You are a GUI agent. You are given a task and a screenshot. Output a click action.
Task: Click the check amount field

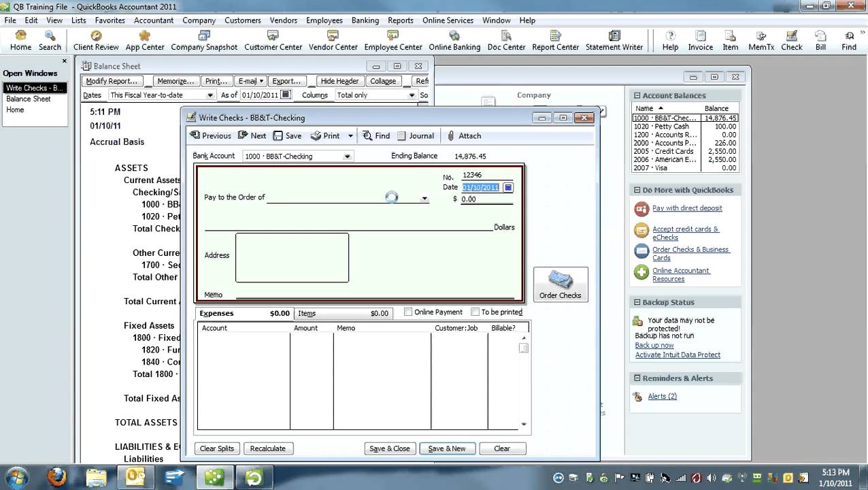(x=486, y=199)
